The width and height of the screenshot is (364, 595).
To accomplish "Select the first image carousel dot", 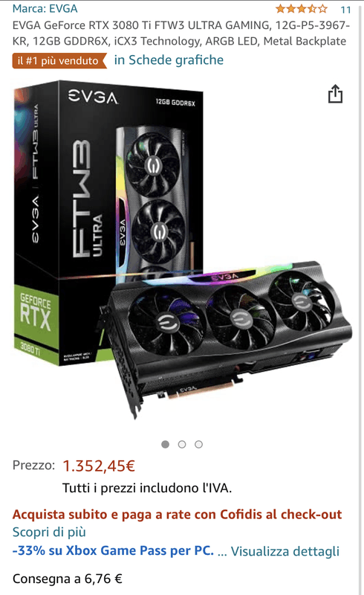I will pyautogui.click(x=166, y=444).
